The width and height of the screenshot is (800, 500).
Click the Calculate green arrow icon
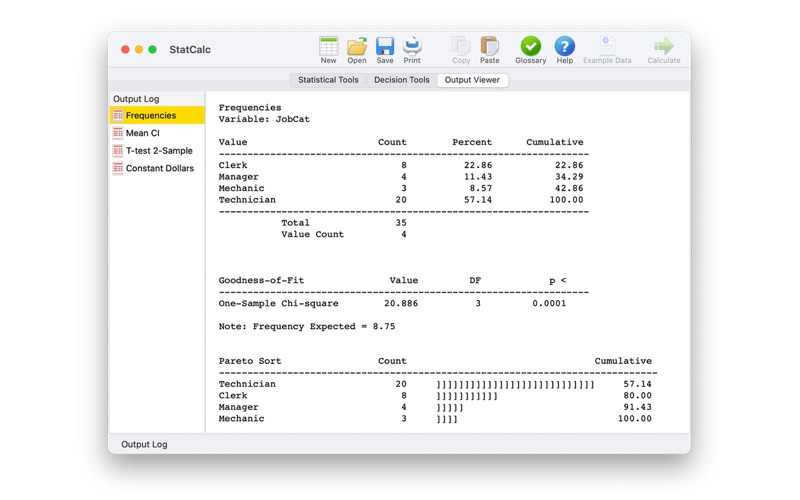[x=664, y=46]
